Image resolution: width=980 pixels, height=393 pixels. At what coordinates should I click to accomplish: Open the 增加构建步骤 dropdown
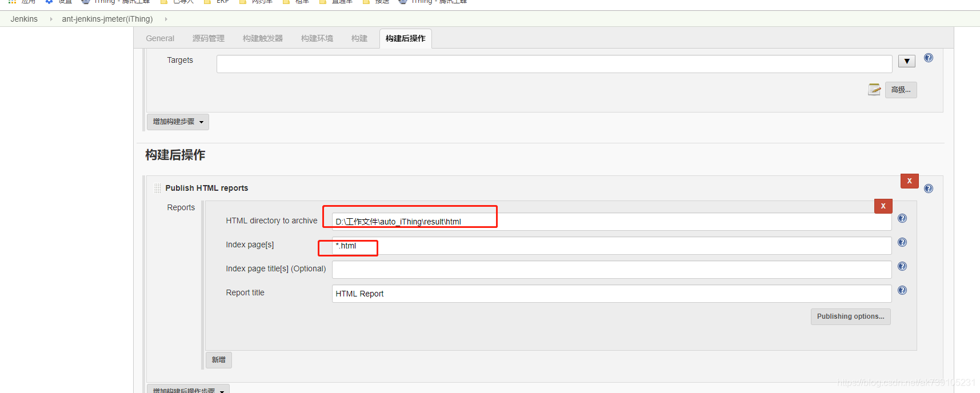pyautogui.click(x=178, y=122)
